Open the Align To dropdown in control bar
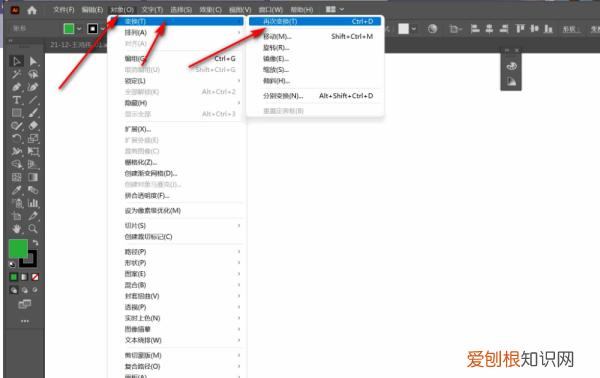 point(455,29)
